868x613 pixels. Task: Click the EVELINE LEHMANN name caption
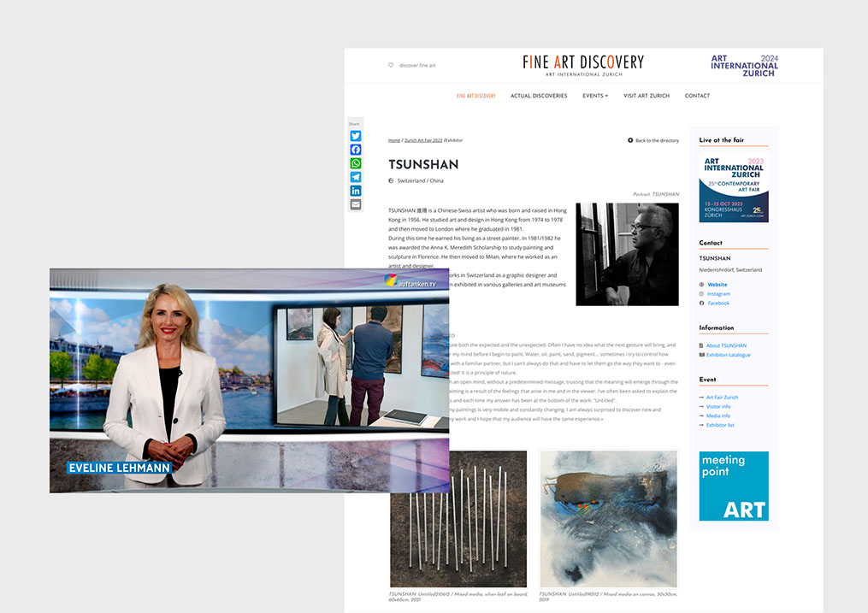coord(119,468)
